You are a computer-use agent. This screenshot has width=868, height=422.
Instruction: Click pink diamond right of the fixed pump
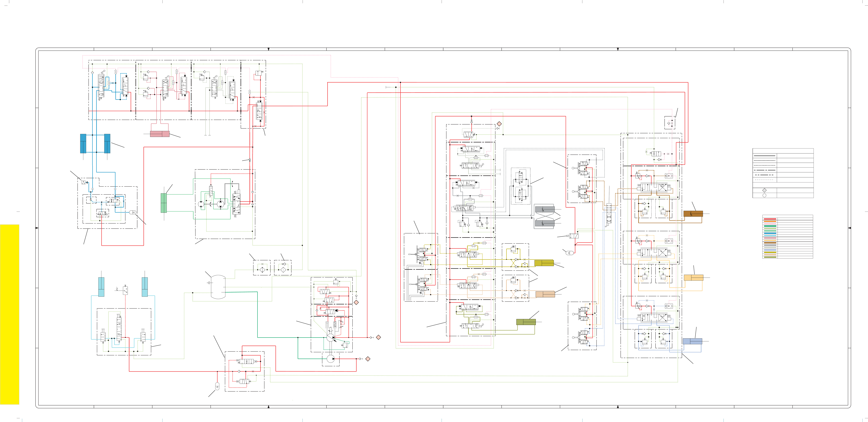(368, 359)
